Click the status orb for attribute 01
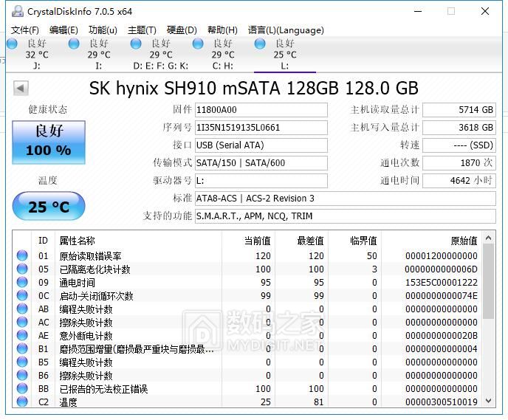Image resolution: width=508 pixels, height=420 pixels. (22, 255)
